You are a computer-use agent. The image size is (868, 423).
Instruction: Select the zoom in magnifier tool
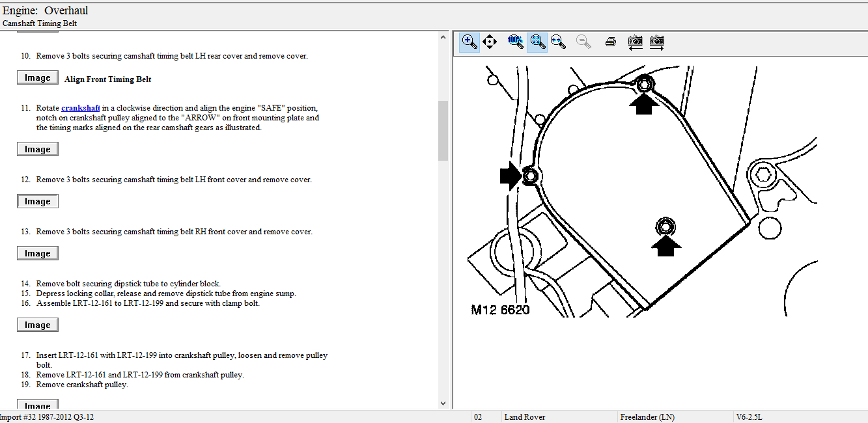469,42
